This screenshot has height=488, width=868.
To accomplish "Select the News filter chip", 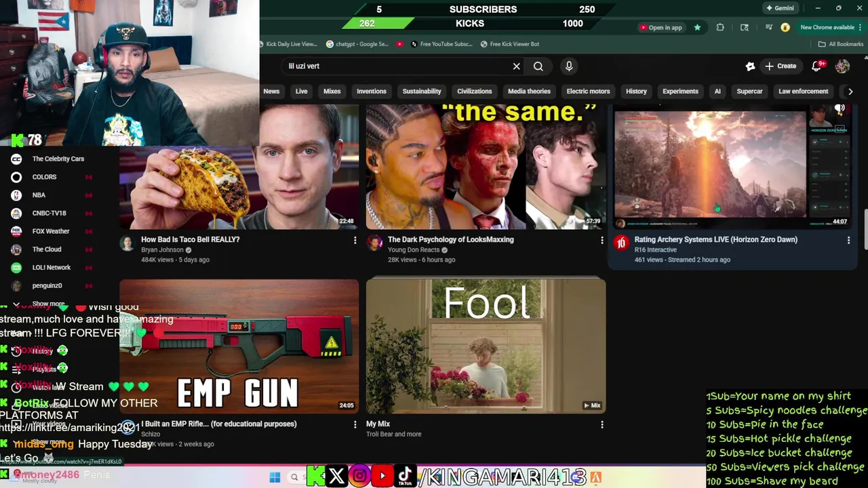I will pyautogui.click(x=271, y=91).
